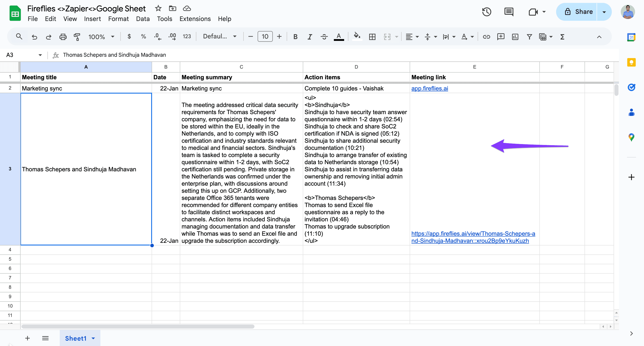Open the Google account avatar
Screen dimensions: 644x346
(x=628, y=11)
